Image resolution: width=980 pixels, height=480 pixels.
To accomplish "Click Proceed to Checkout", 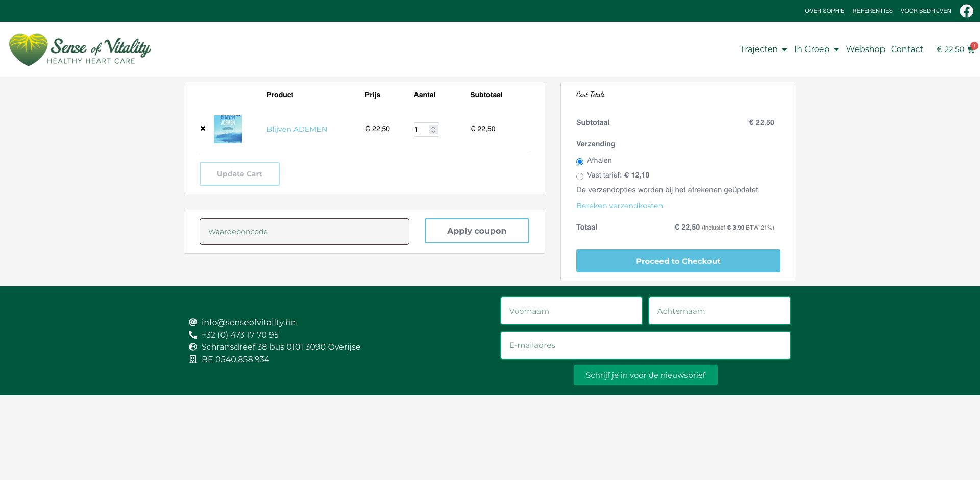I will point(678,261).
